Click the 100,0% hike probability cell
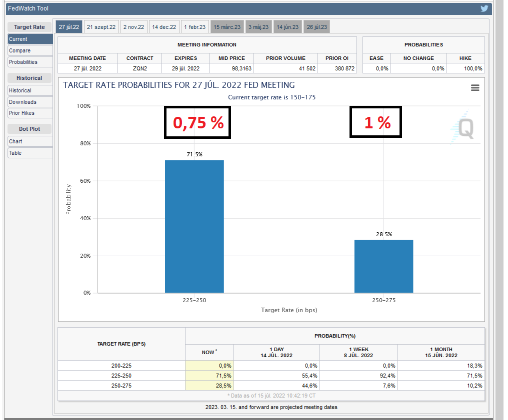This screenshot has height=420, width=508. click(x=465, y=68)
